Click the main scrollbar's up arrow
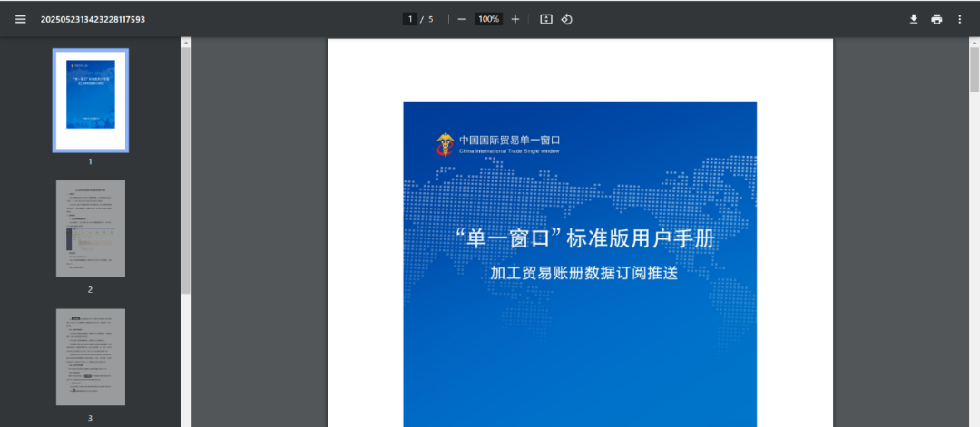 975,42
